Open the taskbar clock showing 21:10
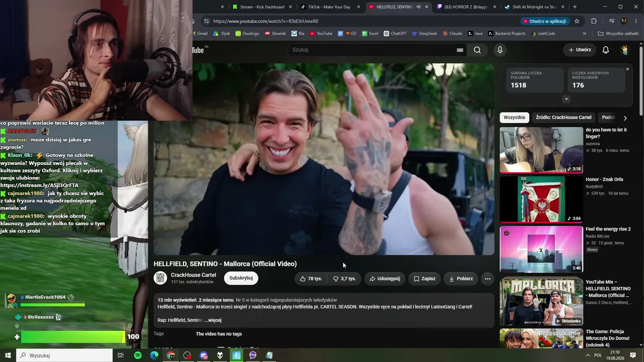 tap(615, 355)
